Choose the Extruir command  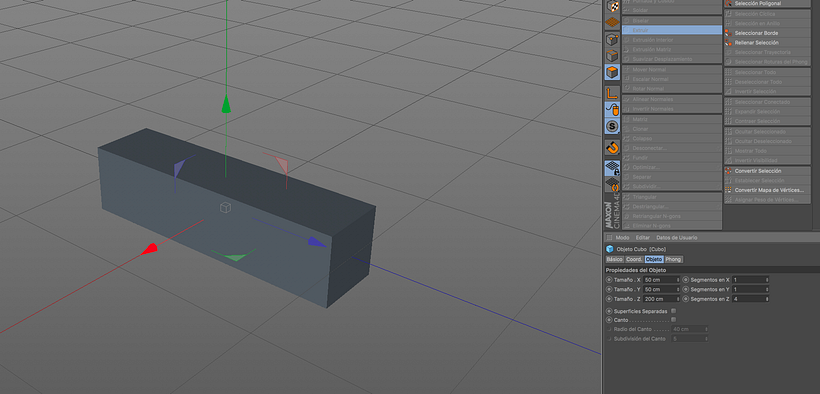pos(672,30)
